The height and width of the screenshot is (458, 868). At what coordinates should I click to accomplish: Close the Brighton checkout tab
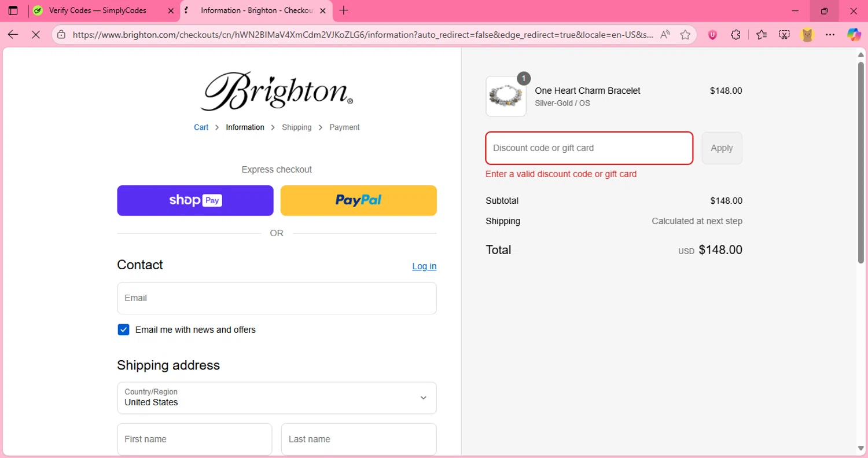tap(322, 10)
